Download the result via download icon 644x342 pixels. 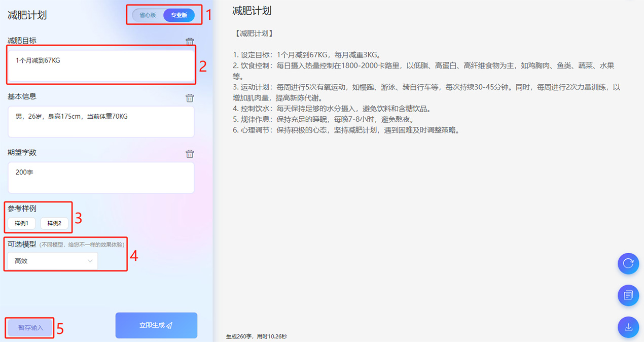(628, 327)
